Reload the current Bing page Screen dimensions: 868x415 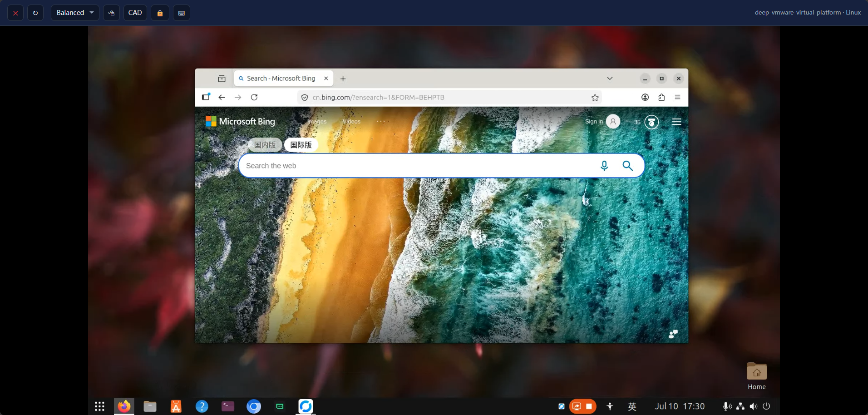point(254,97)
